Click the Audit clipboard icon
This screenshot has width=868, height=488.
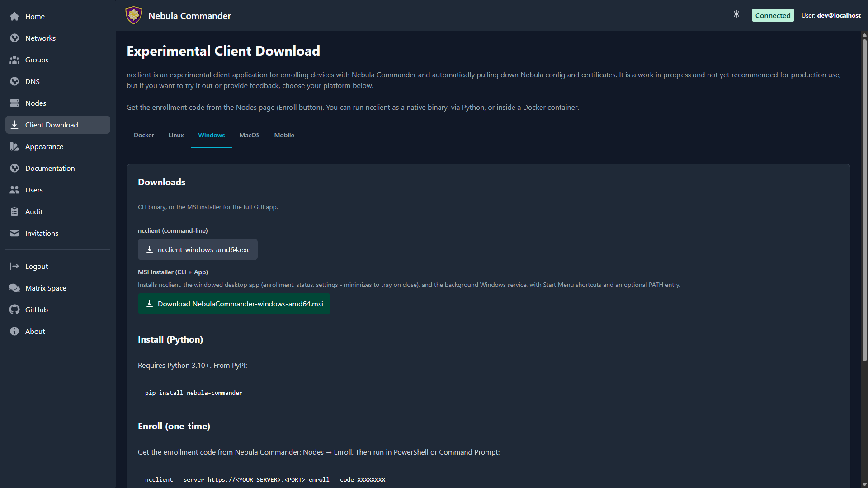tap(14, 211)
